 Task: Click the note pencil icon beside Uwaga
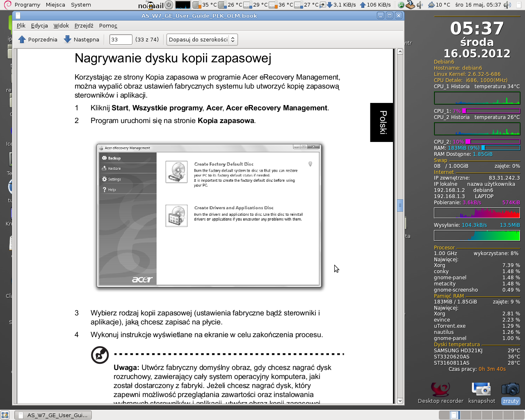(x=100, y=355)
